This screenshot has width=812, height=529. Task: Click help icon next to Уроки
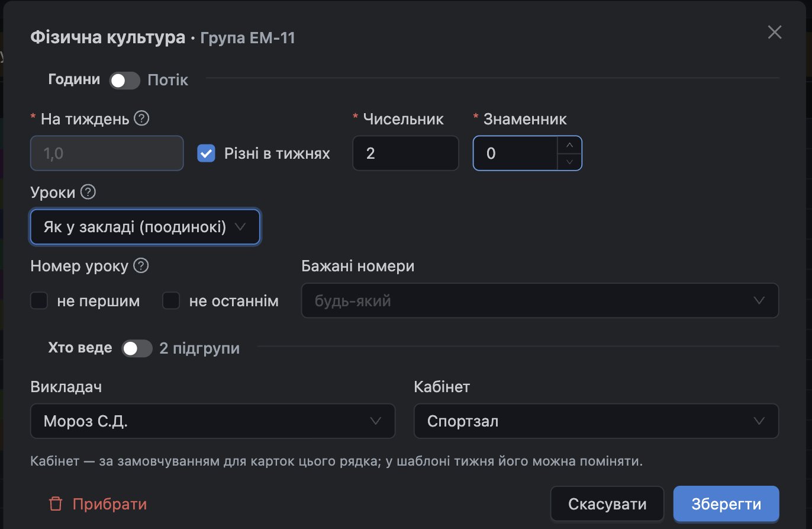88,192
